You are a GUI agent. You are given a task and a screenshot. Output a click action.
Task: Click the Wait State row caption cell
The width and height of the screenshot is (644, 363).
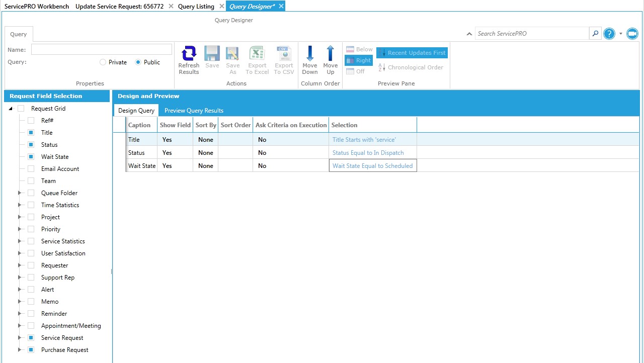142,166
